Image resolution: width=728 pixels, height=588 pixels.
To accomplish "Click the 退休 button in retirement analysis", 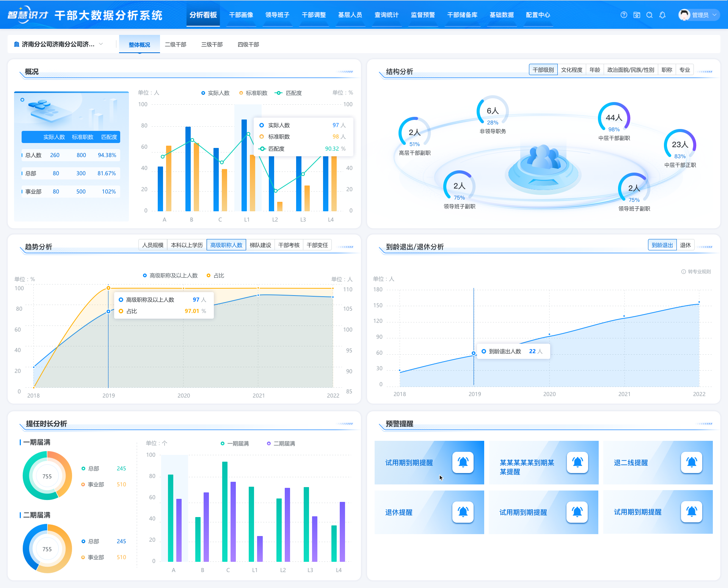I will click(685, 245).
